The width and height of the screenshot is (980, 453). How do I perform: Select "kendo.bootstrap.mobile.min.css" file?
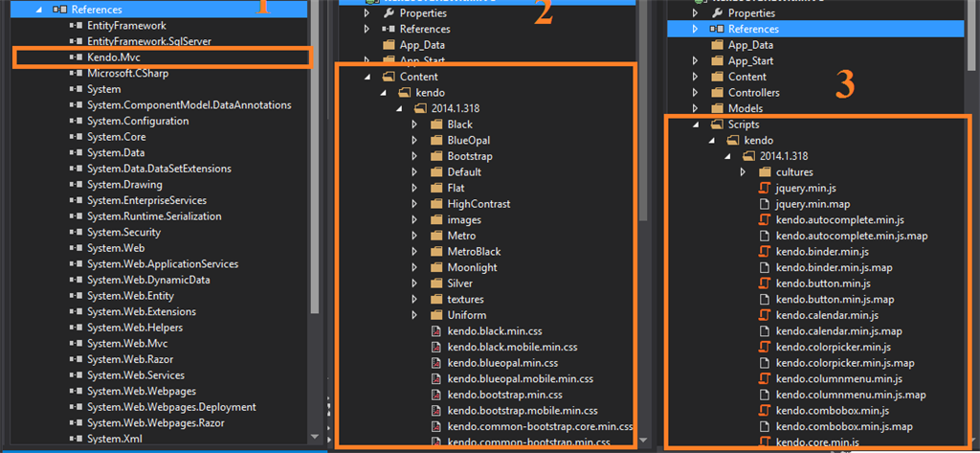click(523, 411)
